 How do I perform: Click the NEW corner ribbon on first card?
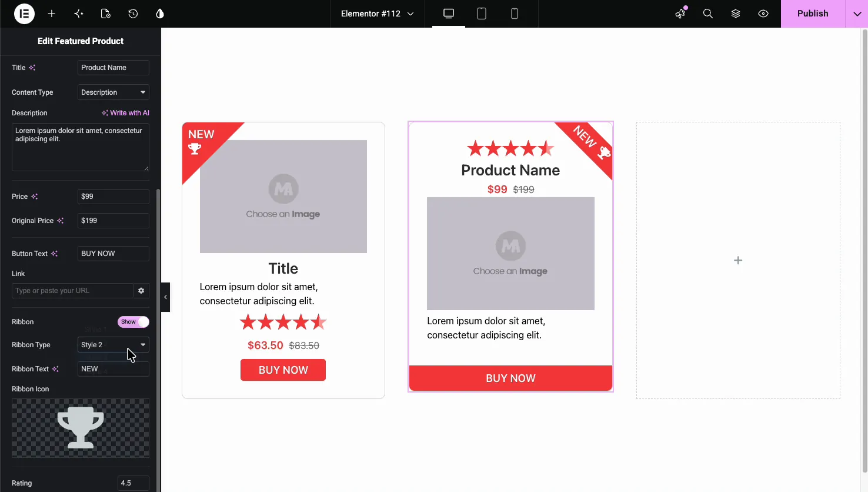click(203, 143)
